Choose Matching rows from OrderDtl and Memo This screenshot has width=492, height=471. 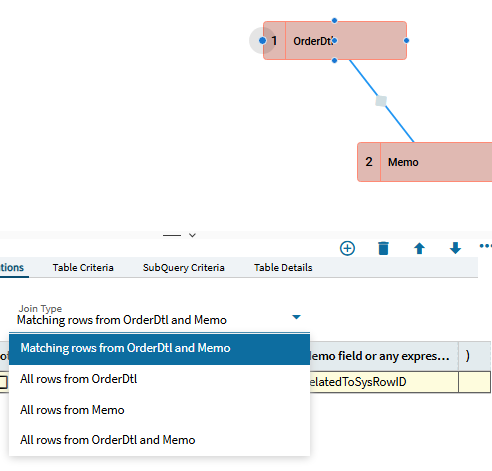coord(159,348)
